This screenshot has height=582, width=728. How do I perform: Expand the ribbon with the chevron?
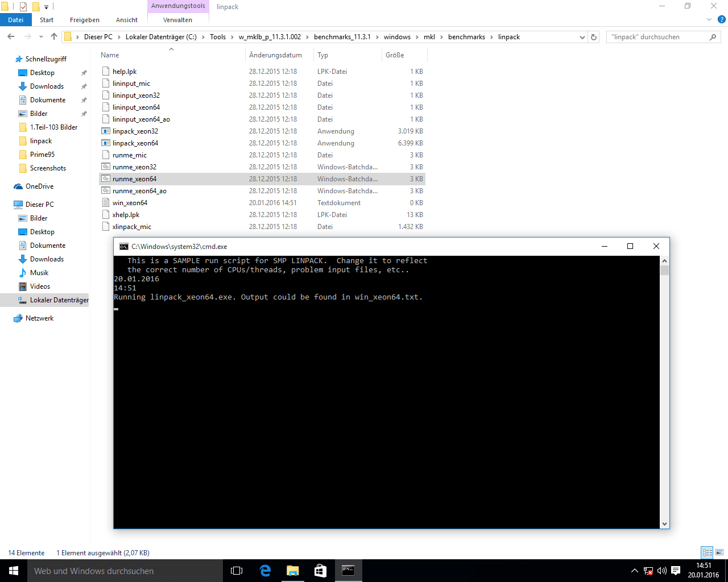pos(709,19)
